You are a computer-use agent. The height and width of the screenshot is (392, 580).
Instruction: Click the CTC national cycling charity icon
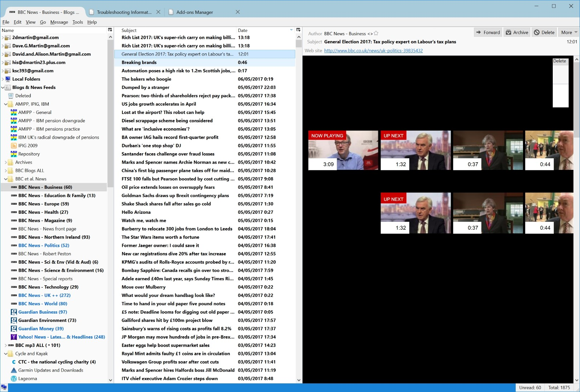(14, 362)
